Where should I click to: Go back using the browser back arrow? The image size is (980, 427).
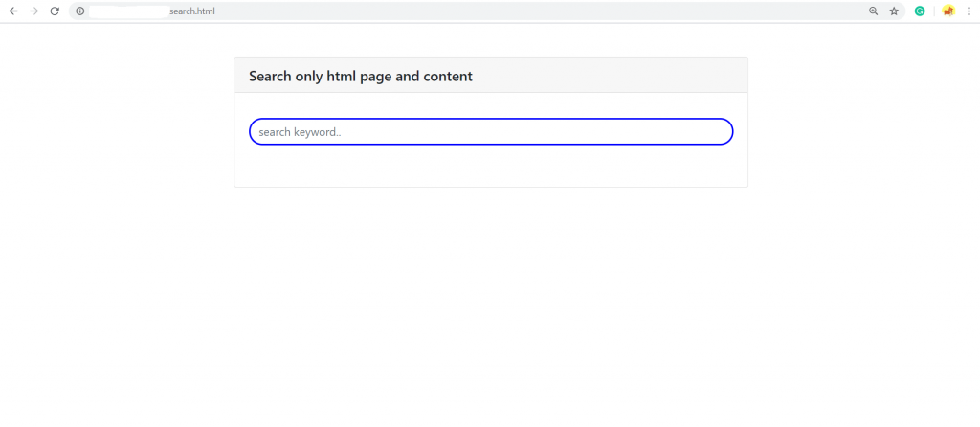click(13, 11)
